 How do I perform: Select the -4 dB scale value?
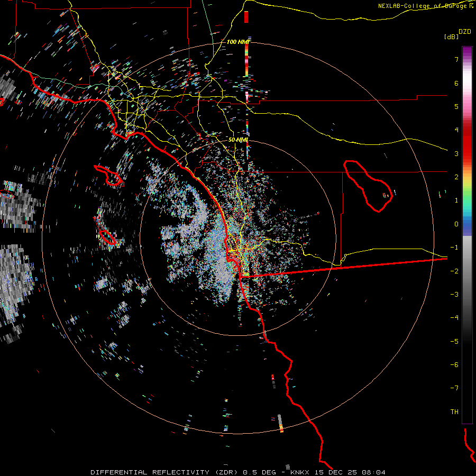tap(454, 318)
